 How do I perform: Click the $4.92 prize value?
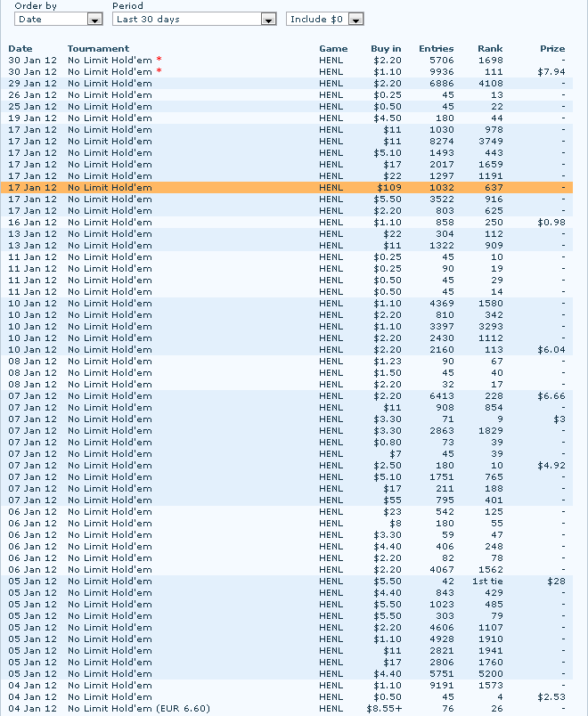(551, 465)
